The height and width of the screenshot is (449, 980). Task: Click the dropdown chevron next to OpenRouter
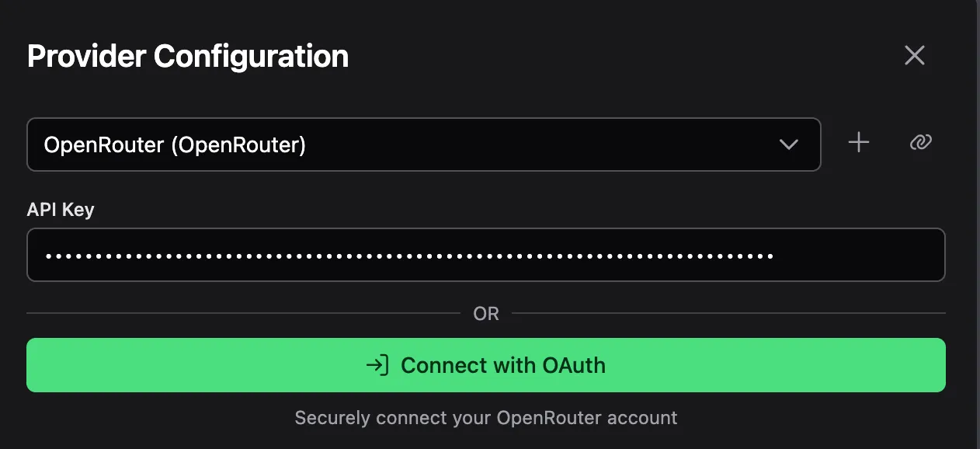click(x=789, y=144)
